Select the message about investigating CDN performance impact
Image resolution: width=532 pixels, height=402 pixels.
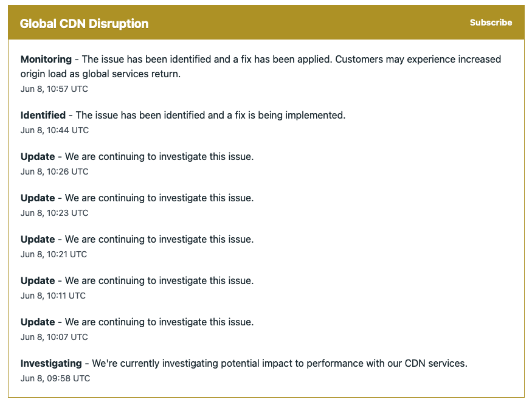[280, 363]
